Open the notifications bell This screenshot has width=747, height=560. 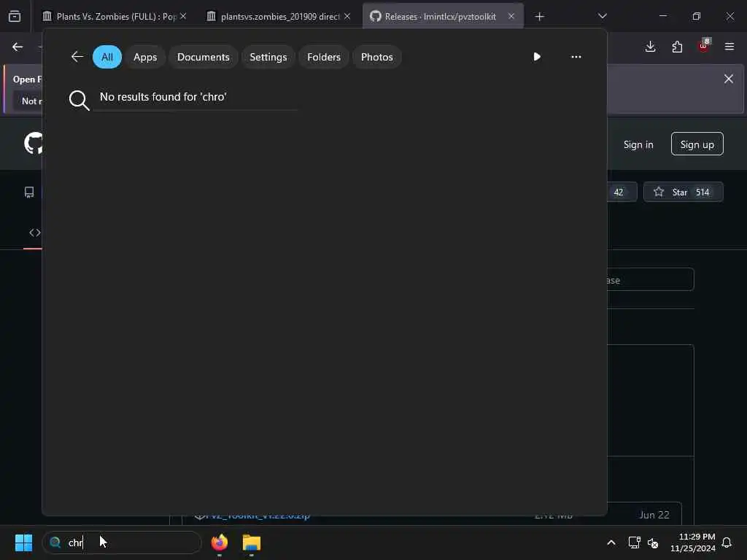tap(727, 542)
